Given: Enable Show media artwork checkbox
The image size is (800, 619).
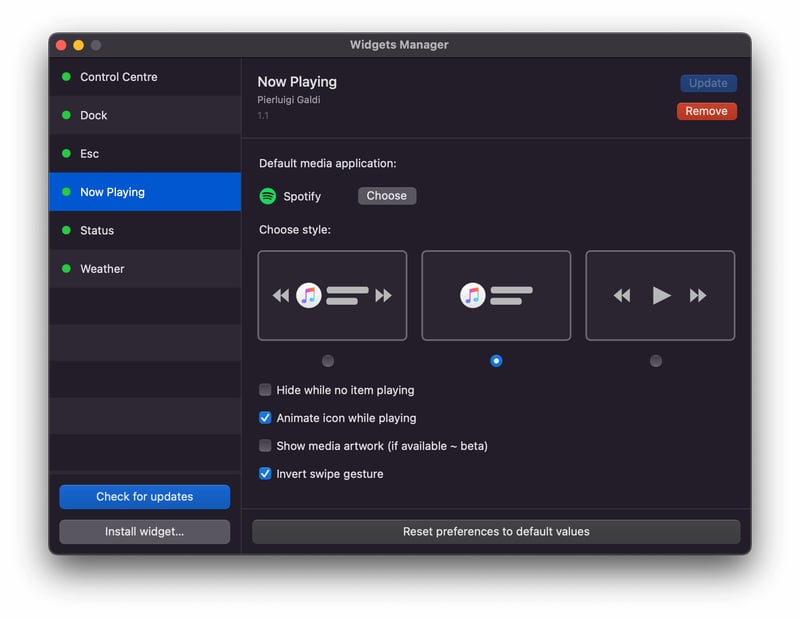Looking at the screenshot, I should click(266, 446).
